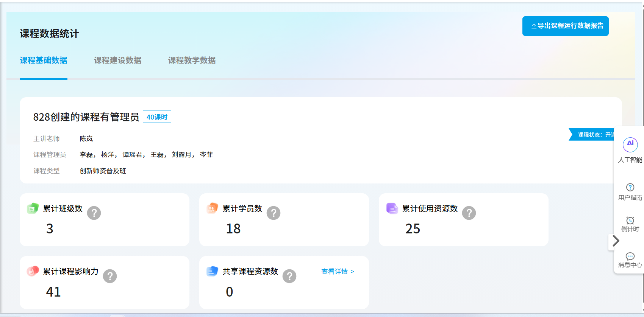Click the 累计学员数 value 18
644x317 pixels.
(233, 229)
